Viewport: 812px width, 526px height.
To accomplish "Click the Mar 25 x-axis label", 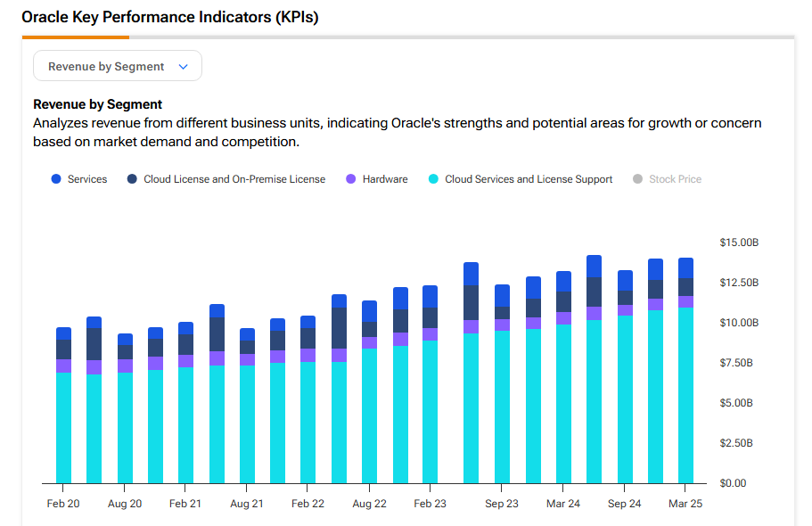I will [x=685, y=504].
